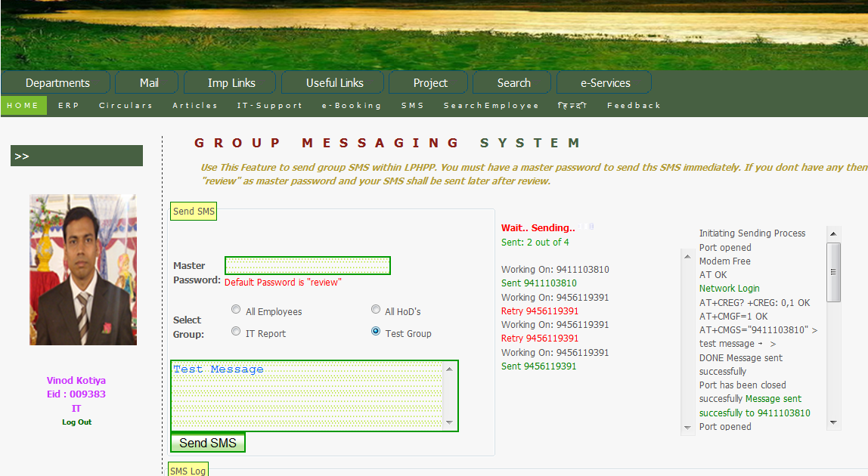This screenshot has width=868, height=476.
Task: Click the 'Sent 9411103810' entry
Action: (538, 283)
